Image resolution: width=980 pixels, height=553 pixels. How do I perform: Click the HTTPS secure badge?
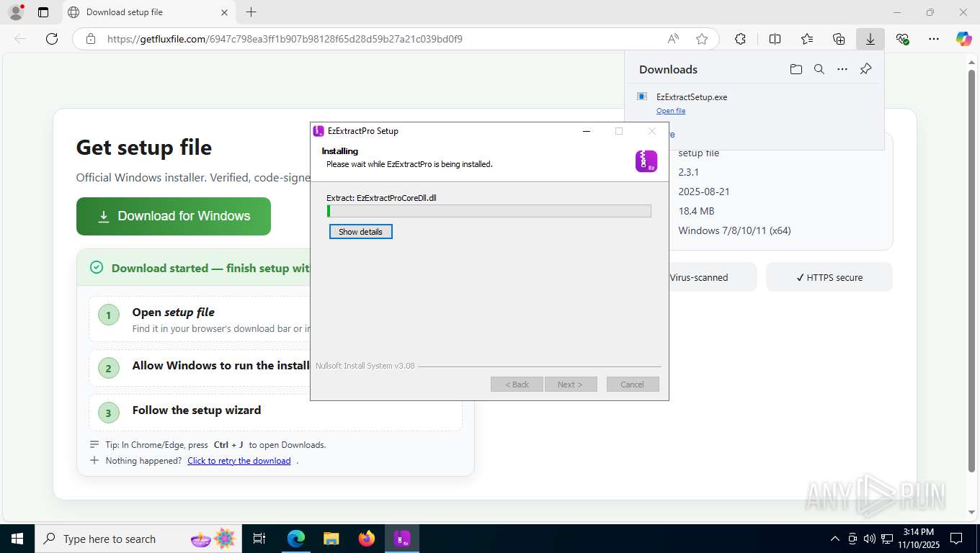point(829,277)
